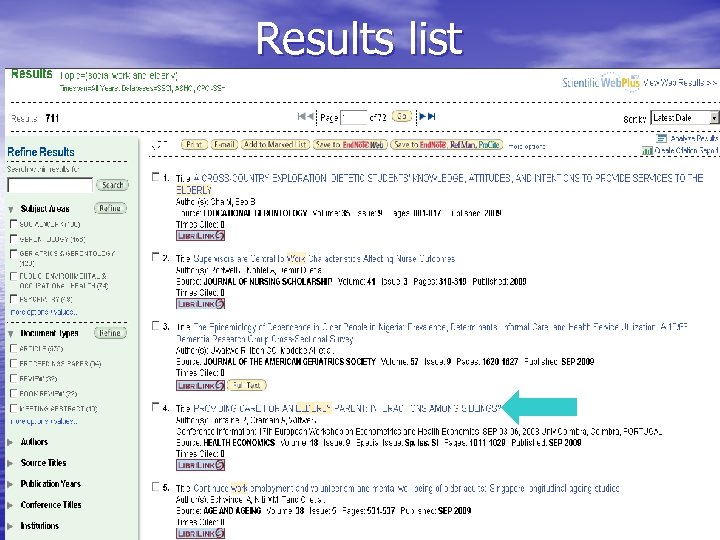The image size is (720, 540).
Task: Click the Print button
Action: [x=194, y=145]
